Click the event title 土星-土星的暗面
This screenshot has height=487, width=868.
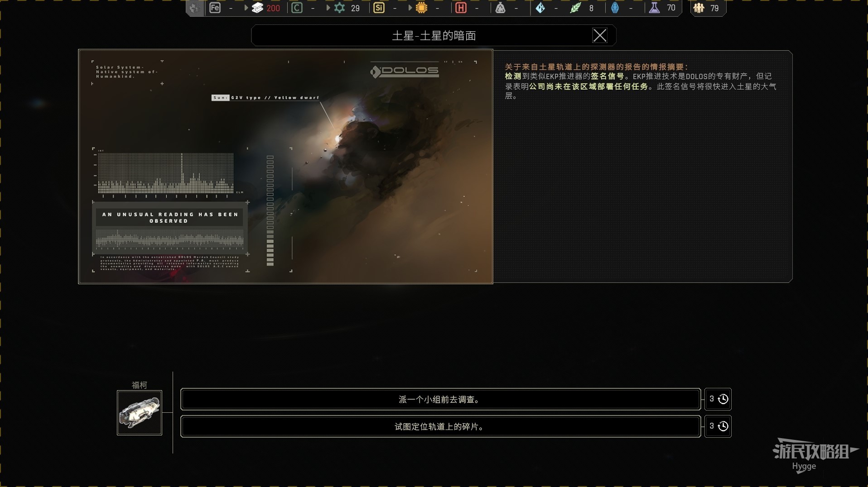434,36
